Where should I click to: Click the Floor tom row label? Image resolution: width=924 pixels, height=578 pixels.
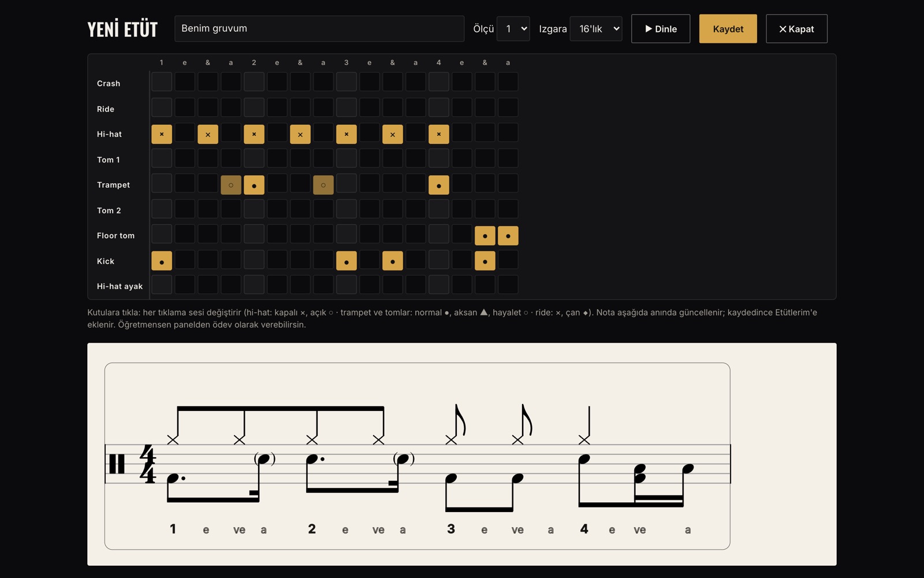click(115, 236)
